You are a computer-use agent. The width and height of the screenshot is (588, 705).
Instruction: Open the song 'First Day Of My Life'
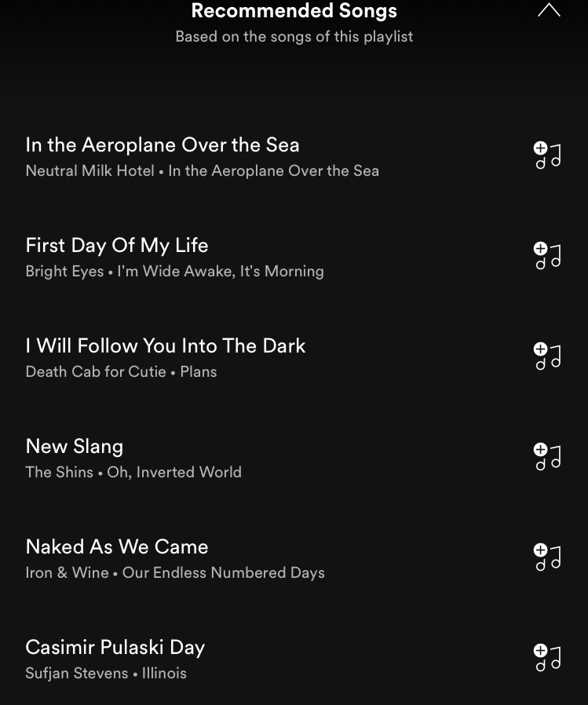click(x=117, y=246)
